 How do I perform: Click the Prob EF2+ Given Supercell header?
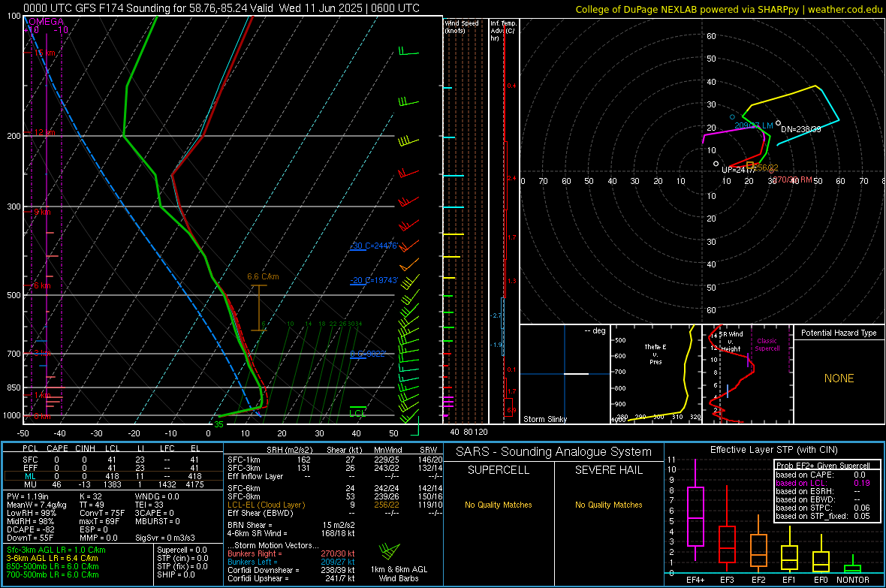point(823,466)
